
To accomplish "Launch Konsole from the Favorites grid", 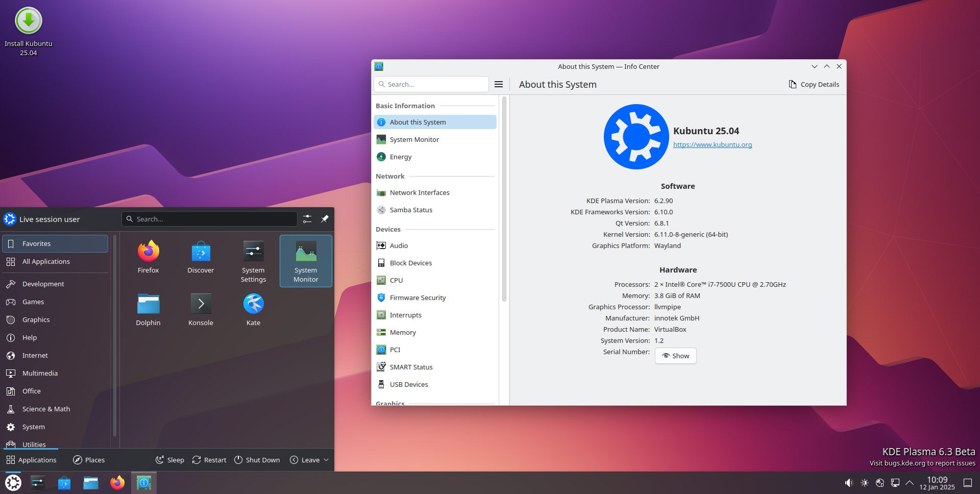I will click(x=201, y=310).
